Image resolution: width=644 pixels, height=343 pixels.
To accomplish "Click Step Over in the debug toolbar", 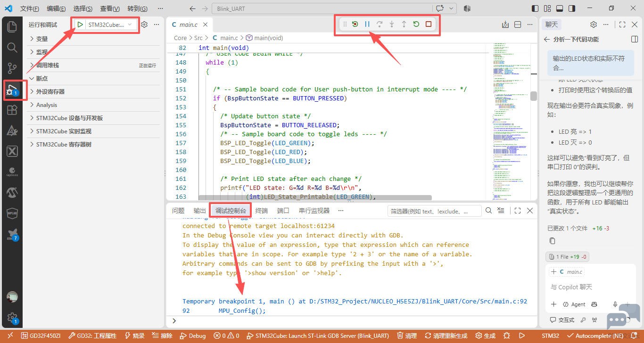I will point(380,24).
